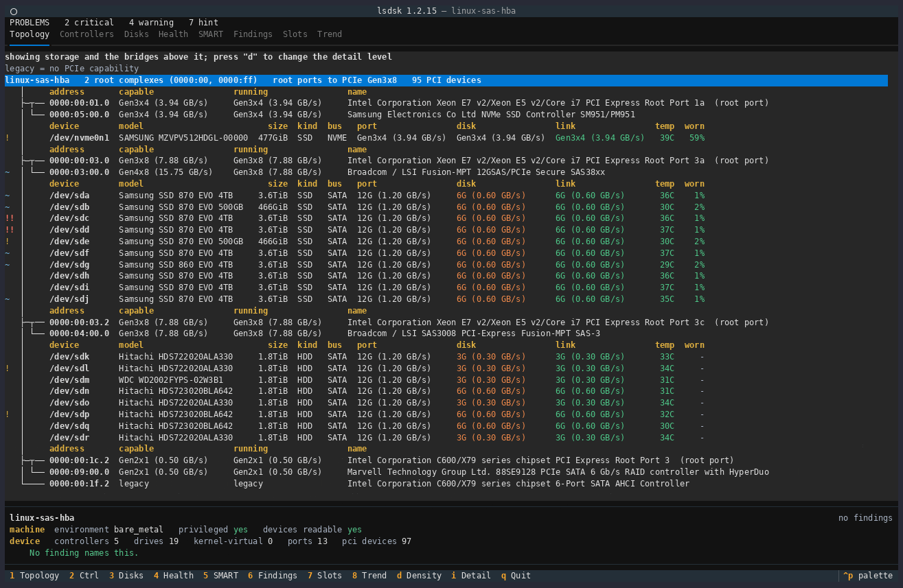Click the 'i Detail' footer shortcut

click(x=471, y=576)
